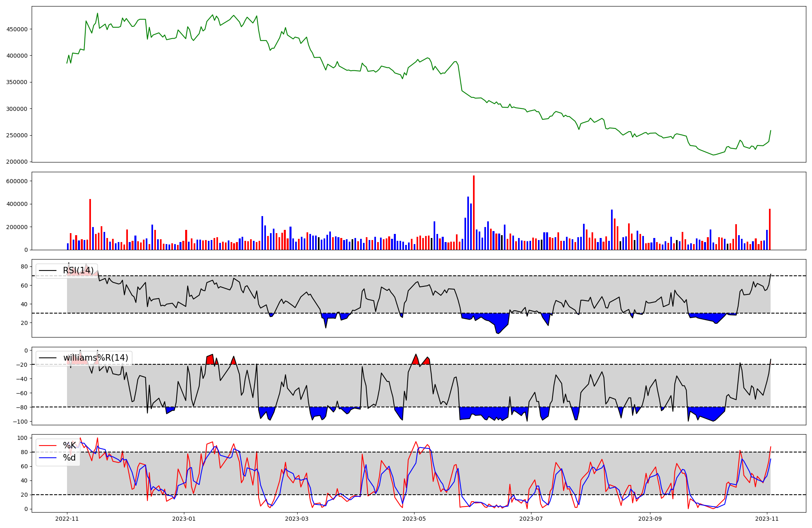Screen dimensions: 812x528
Task: Click the 2023-07 x-axis date label
Action: click(x=531, y=519)
